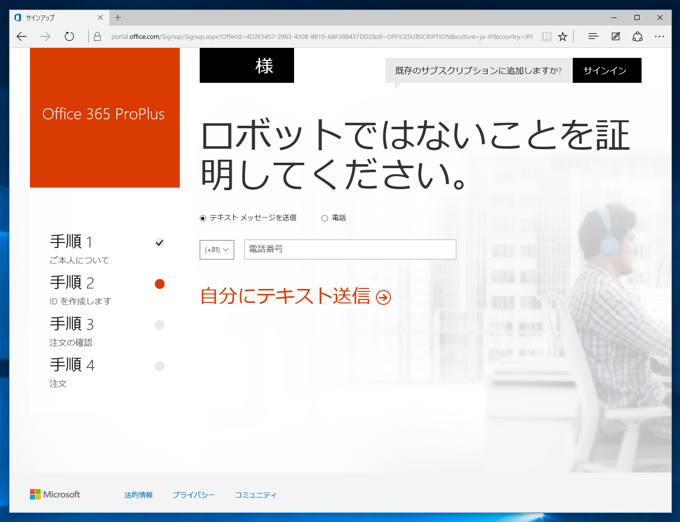This screenshot has width=680, height=522.
Task: Click the 電話番号 input field
Action: [350, 249]
